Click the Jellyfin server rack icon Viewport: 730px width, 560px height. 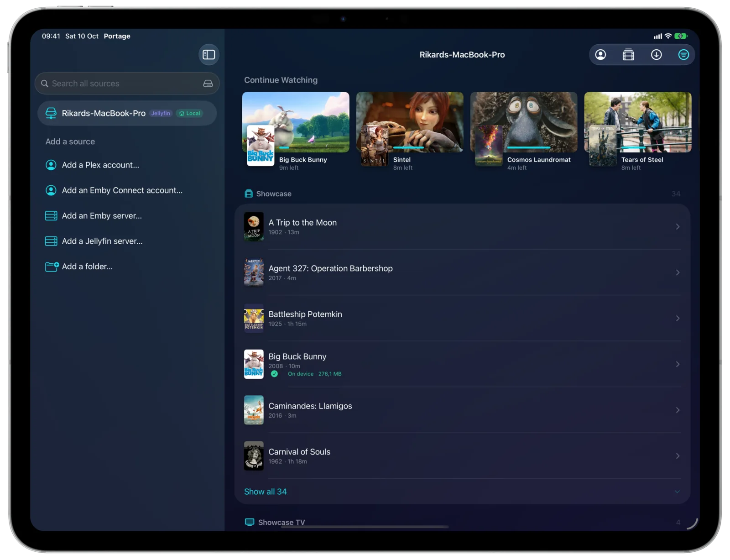pos(51,241)
